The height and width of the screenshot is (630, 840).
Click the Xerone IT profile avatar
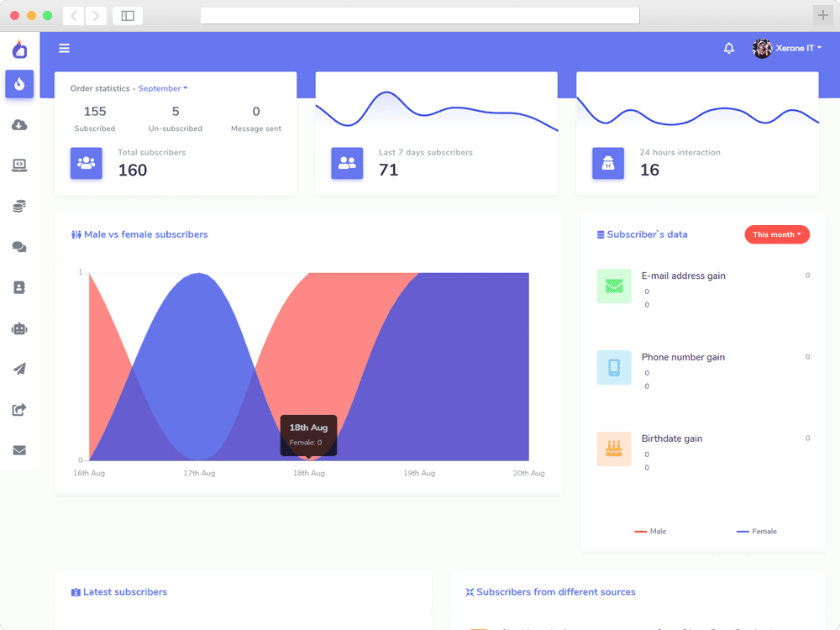pos(762,48)
